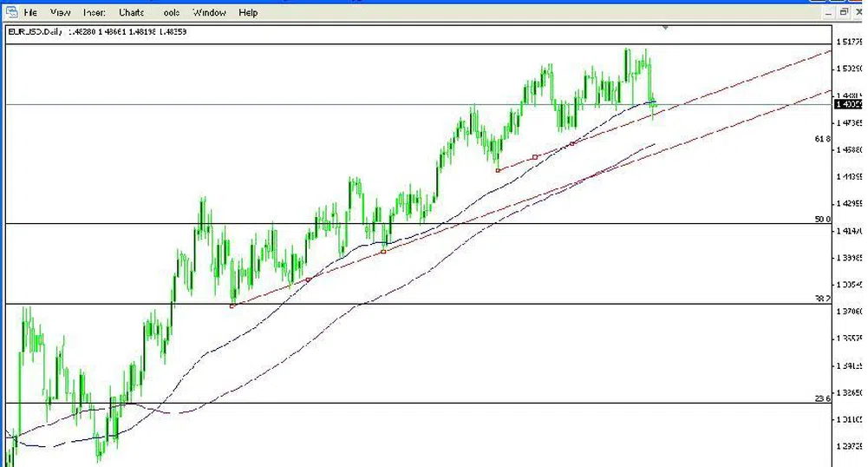Click the 38.2 Fibonacci level label

pos(822,299)
